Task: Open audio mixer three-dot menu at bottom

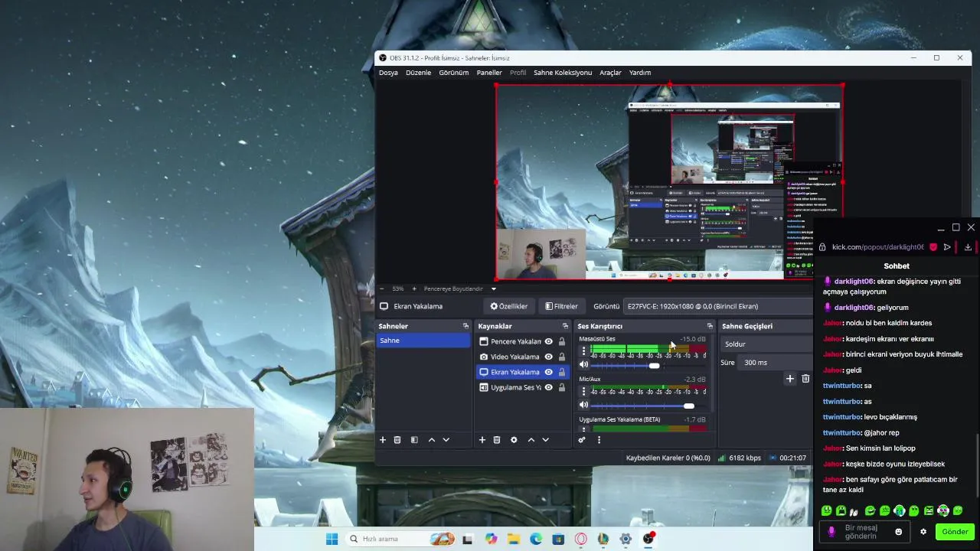Action: tap(599, 440)
